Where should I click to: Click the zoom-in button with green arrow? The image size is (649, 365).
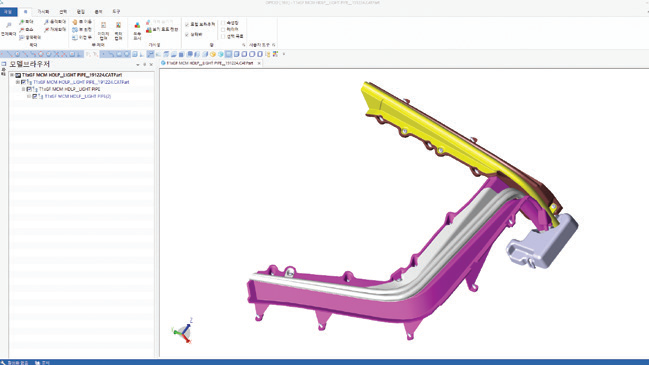[x=26, y=22]
